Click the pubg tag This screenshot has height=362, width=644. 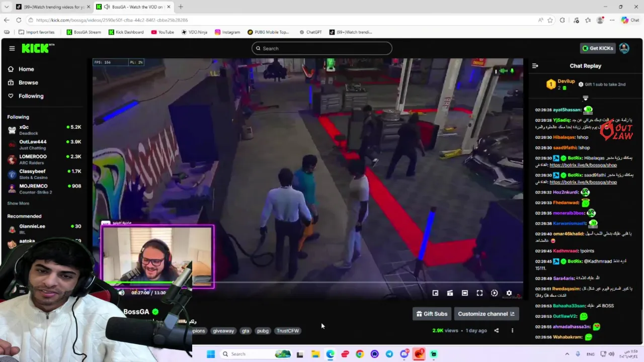click(263, 331)
